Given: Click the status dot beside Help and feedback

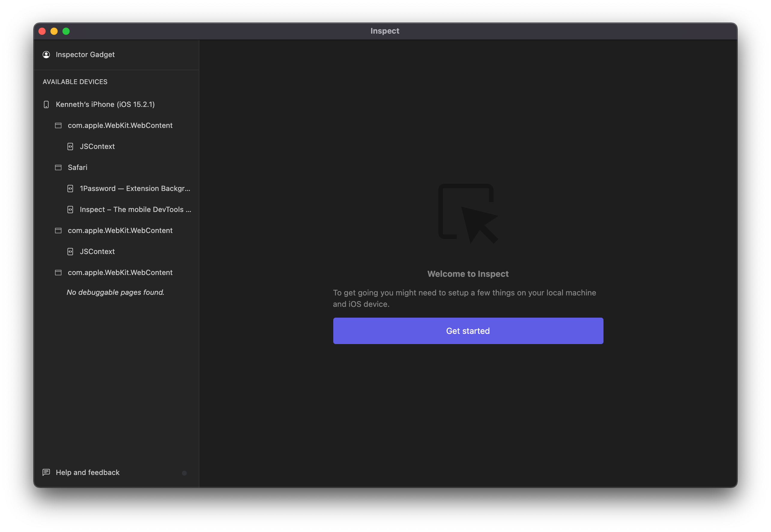Looking at the screenshot, I should click(x=184, y=473).
